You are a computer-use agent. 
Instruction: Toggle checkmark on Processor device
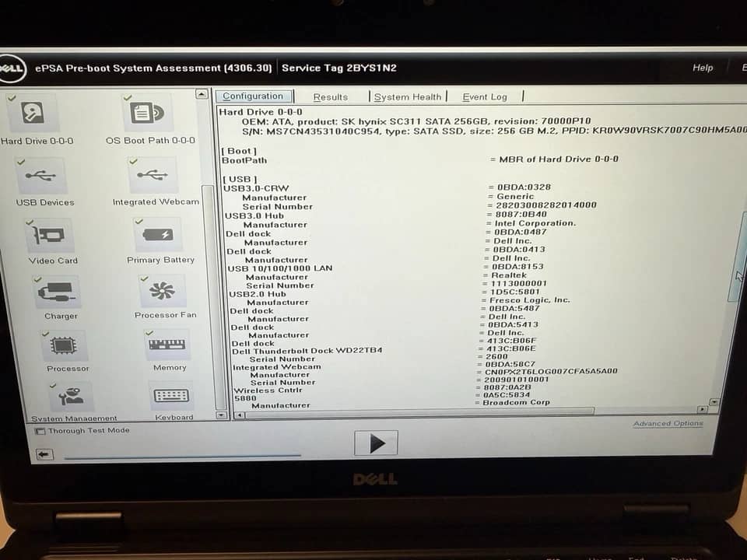click(45, 334)
